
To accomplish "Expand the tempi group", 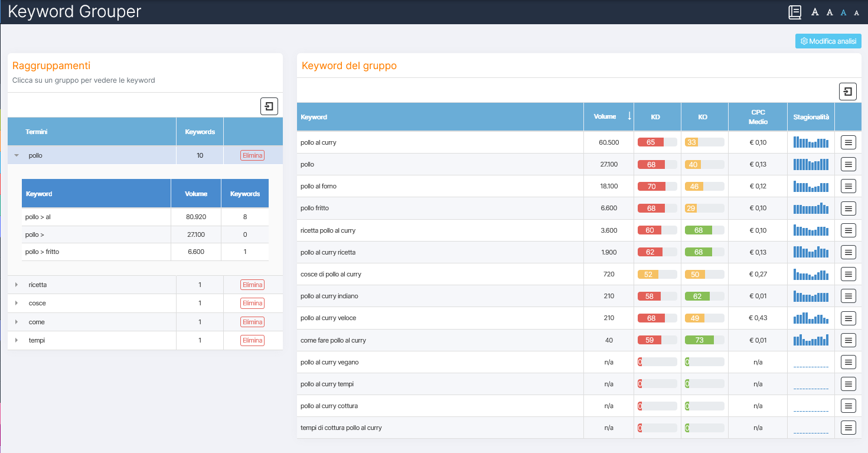I will [16, 340].
